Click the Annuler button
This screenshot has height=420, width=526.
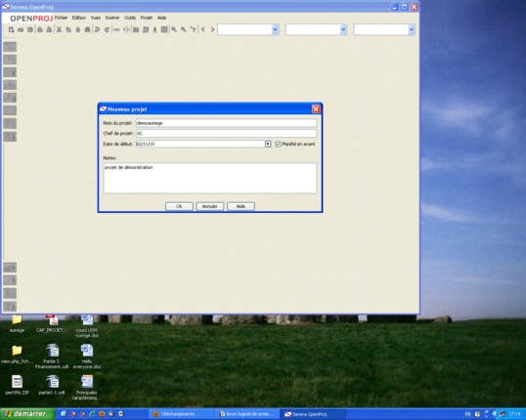[209, 206]
